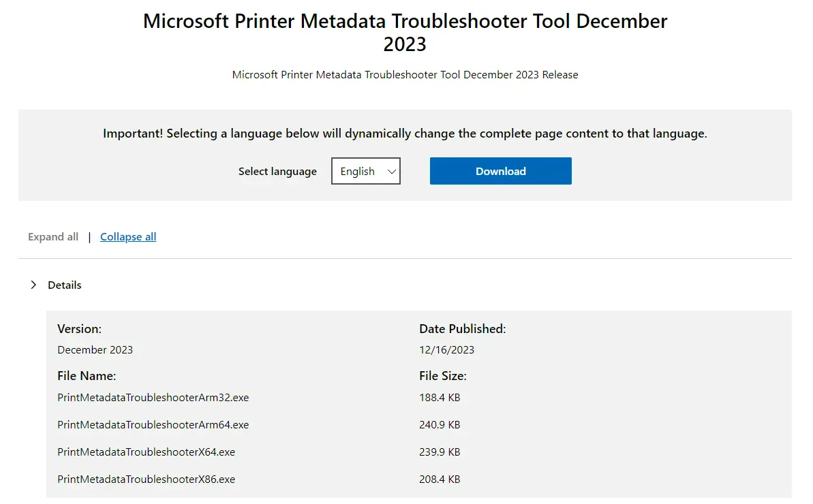Select the PrintMetadataTroubleshooterArm64.exe file name
The width and height of the screenshot is (813, 504).
pos(153,425)
